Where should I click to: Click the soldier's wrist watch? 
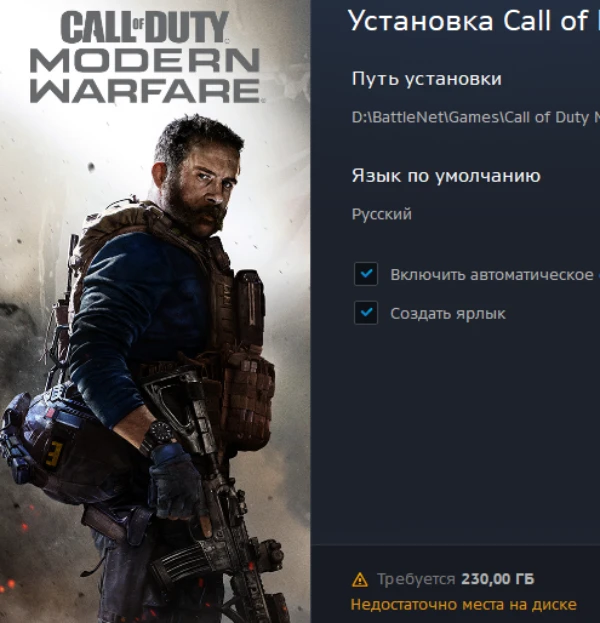159,434
